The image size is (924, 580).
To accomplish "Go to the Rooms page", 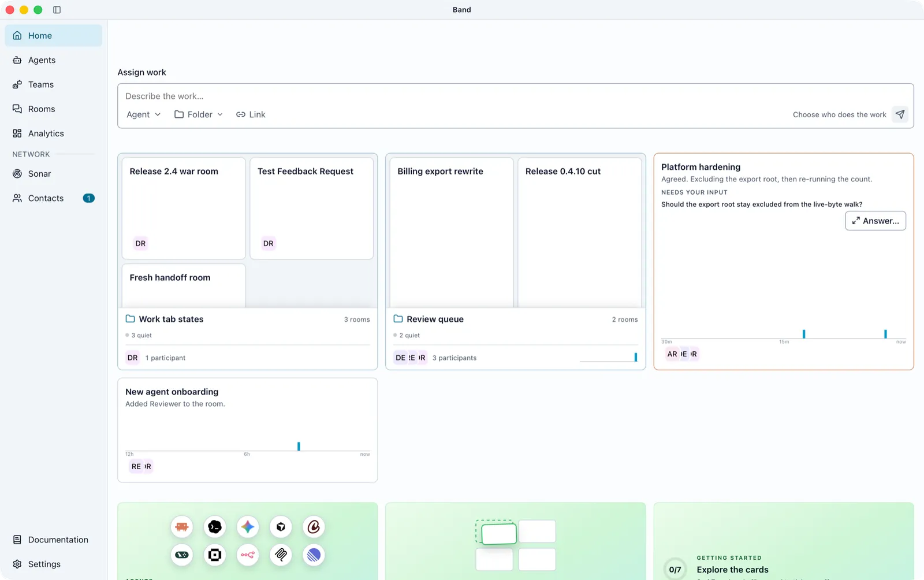I will tap(53, 109).
